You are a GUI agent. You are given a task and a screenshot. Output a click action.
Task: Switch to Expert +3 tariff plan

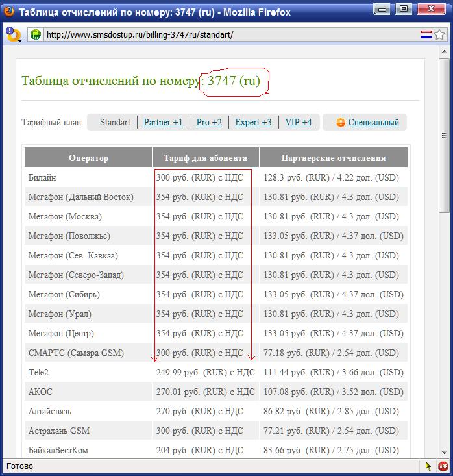tap(253, 122)
